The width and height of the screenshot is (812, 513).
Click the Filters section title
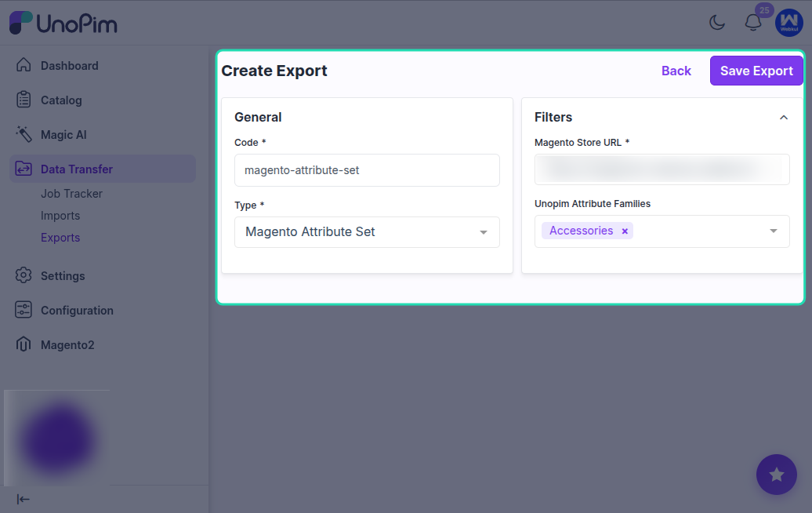click(x=553, y=117)
